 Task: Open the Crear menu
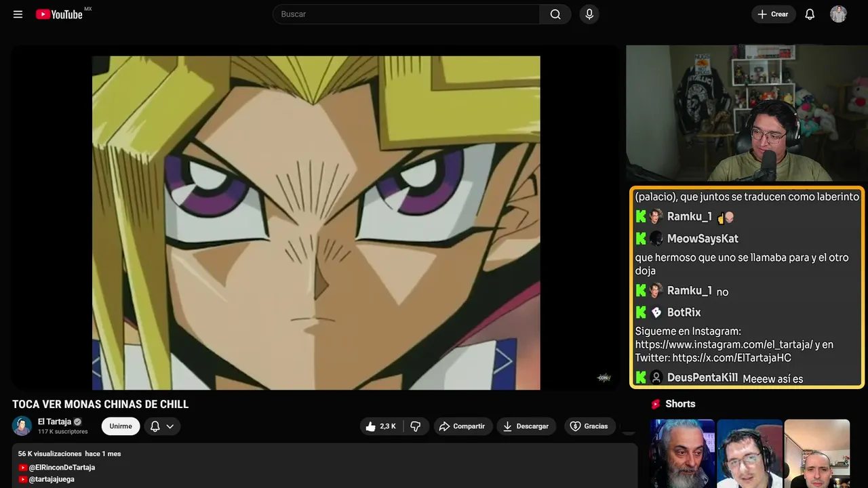pos(773,14)
